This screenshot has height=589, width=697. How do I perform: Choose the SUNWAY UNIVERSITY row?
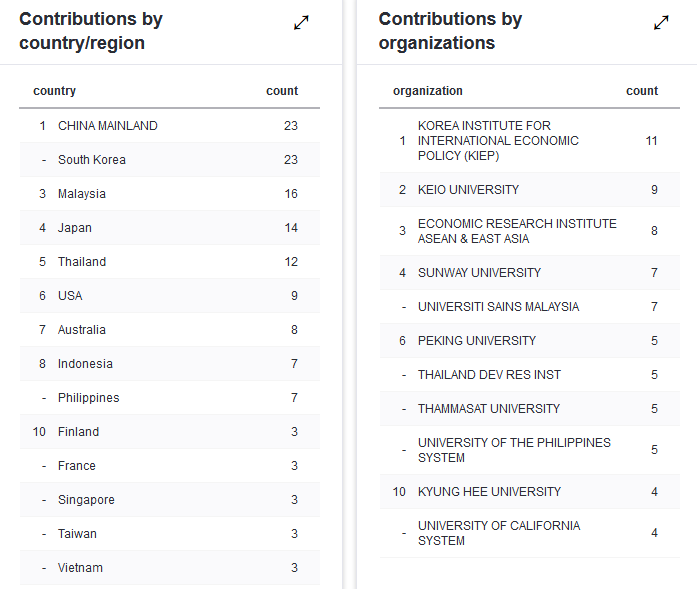530,272
